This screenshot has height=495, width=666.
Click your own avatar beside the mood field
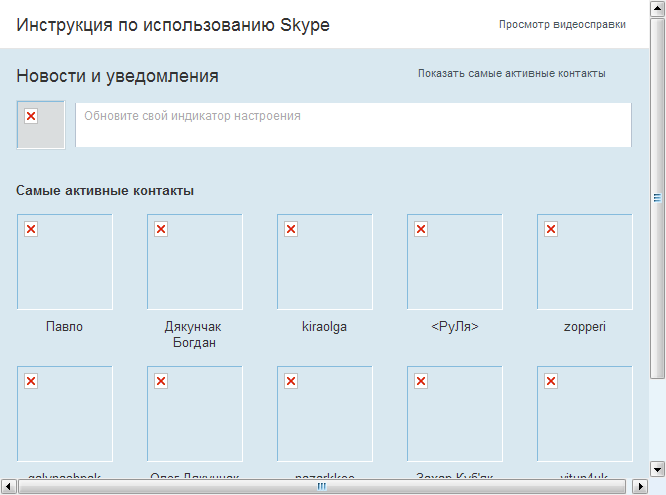[41, 125]
